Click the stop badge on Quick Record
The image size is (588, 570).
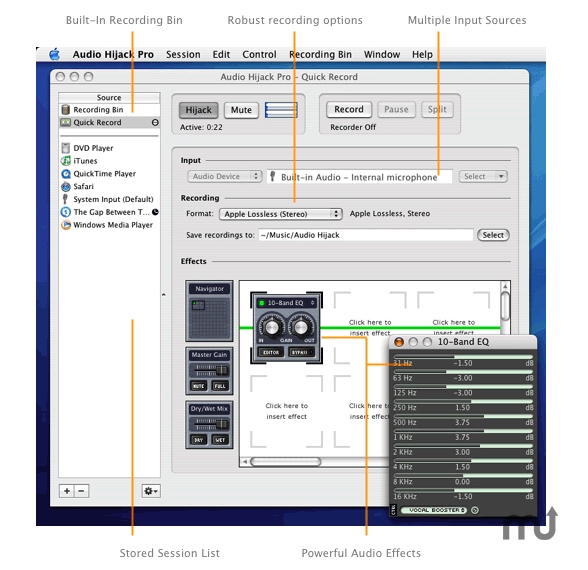155,122
